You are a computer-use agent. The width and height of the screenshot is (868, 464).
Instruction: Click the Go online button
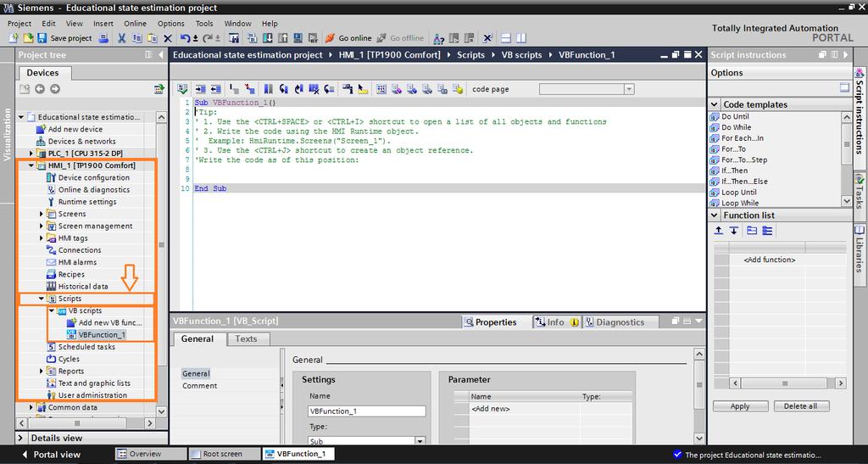348,38
